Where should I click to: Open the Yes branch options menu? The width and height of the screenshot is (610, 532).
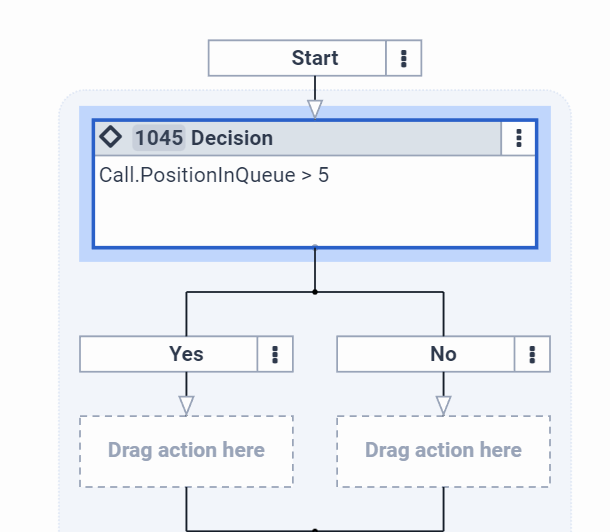[275, 354]
